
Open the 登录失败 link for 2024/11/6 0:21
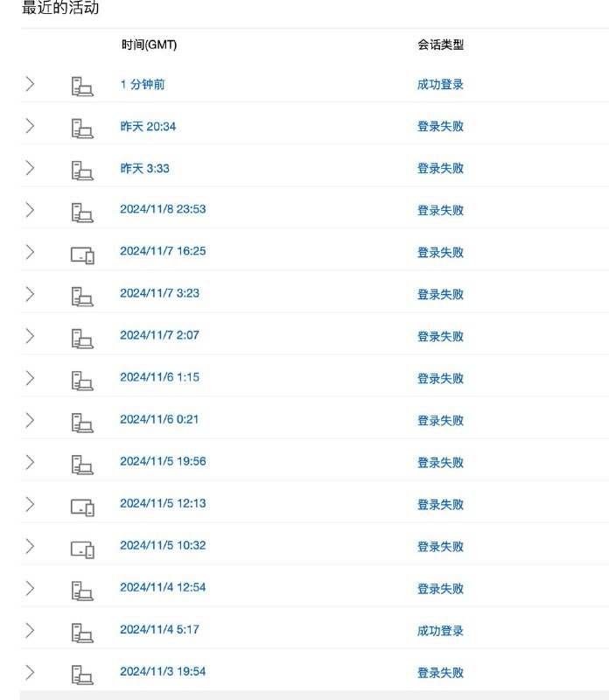[x=437, y=420]
